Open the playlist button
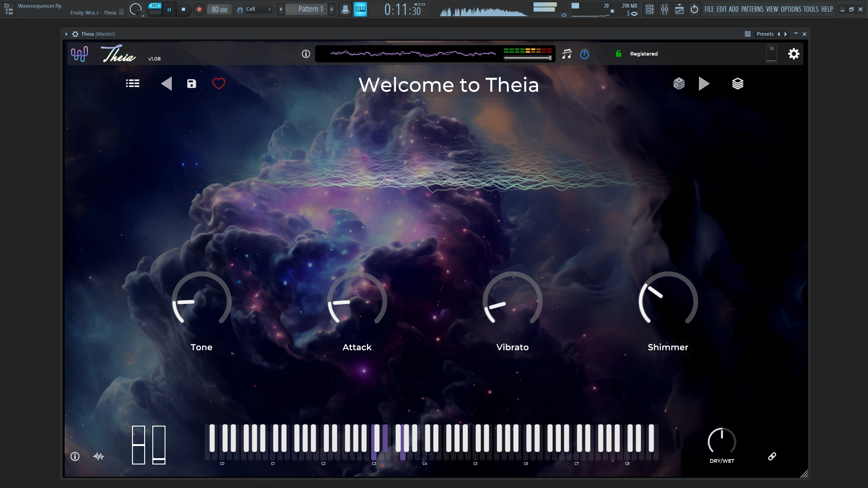 [679, 9]
